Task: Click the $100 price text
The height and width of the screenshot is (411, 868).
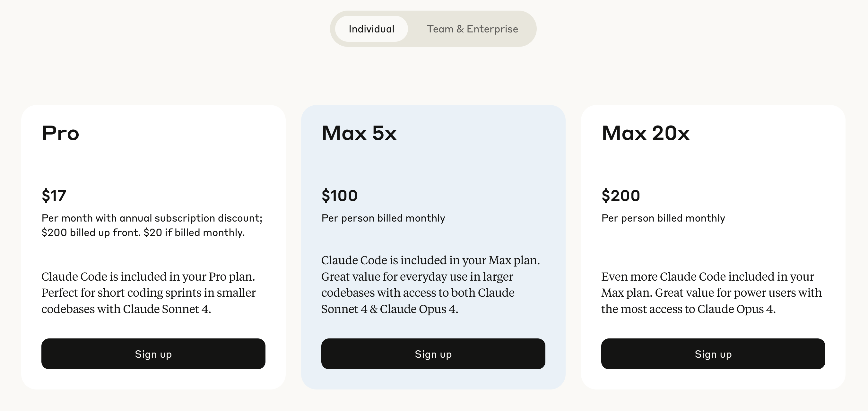Action: point(339,196)
